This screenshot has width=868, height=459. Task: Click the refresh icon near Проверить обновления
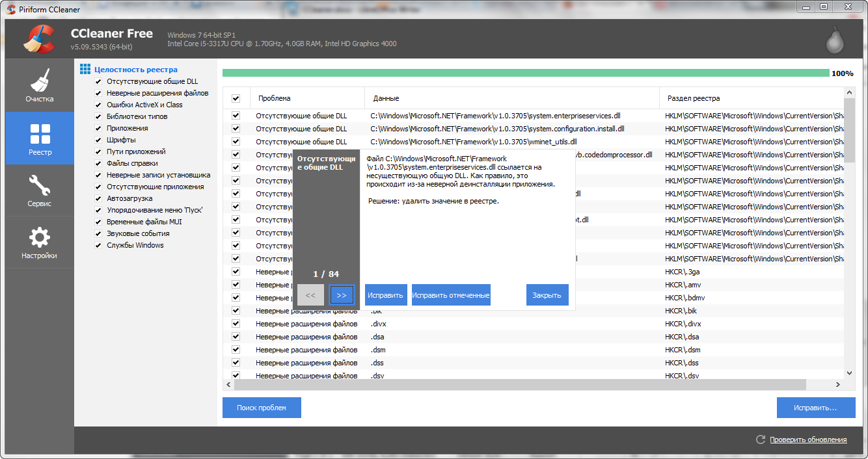click(760, 440)
